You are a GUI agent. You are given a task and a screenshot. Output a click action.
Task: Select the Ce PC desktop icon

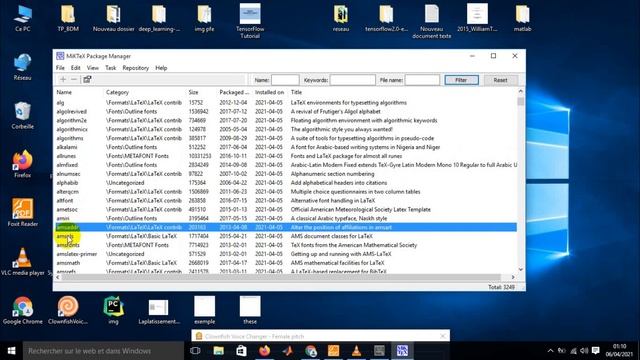[22, 18]
